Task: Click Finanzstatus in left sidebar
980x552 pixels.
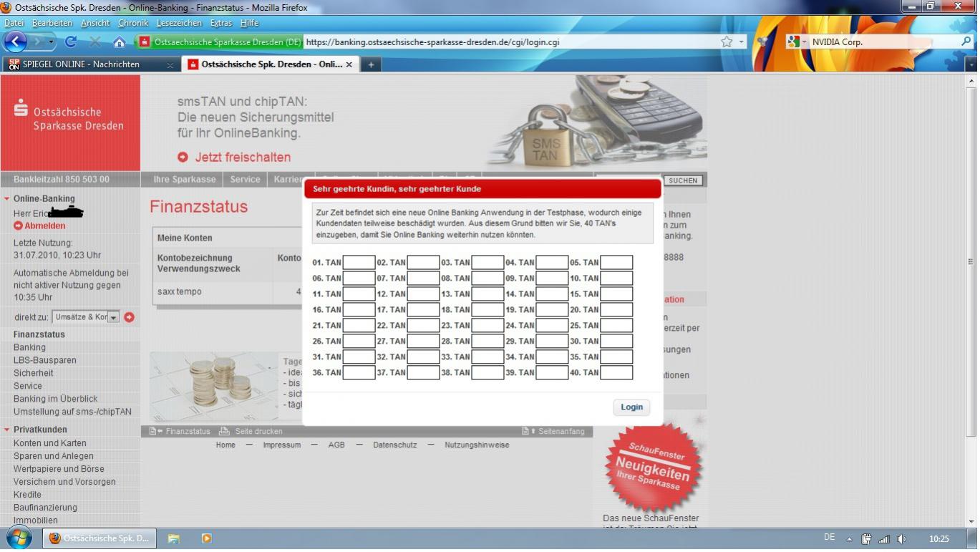Action: coord(39,334)
